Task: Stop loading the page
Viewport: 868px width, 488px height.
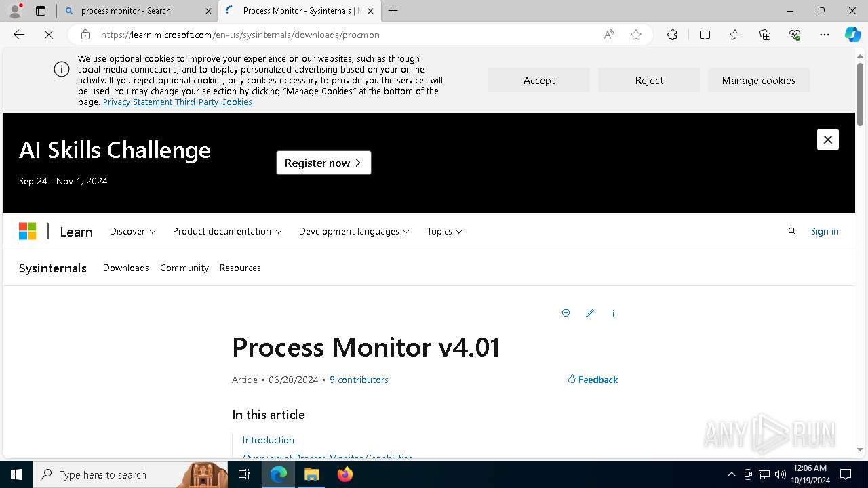Action: tap(49, 35)
